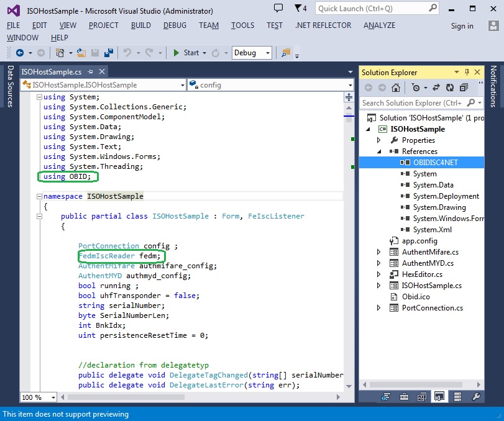Click the Home icon in Solution Explorer
504x421 pixels.
[x=395, y=88]
